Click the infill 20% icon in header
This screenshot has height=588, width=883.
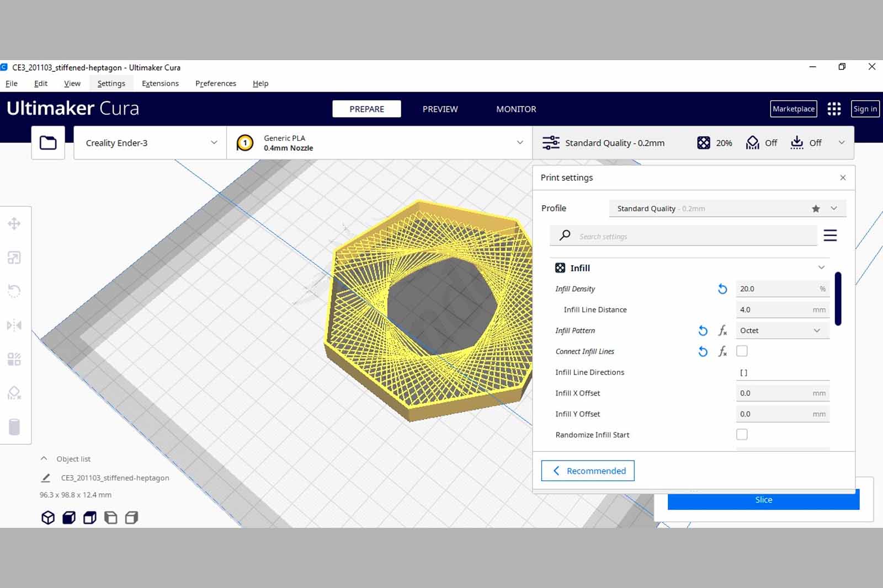coord(703,143)
